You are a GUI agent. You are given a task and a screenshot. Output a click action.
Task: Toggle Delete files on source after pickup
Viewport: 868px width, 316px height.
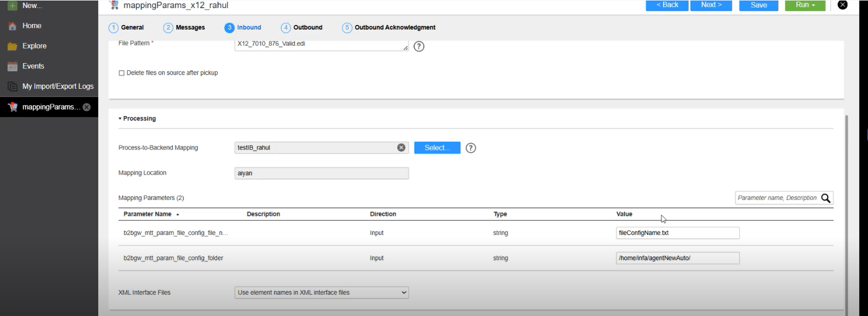122,73
